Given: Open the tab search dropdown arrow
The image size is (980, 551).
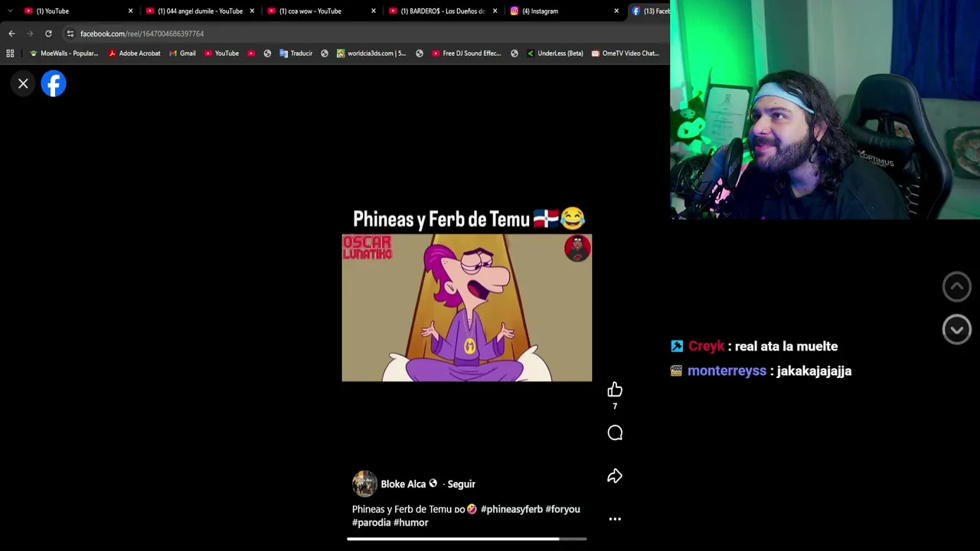Looking at the screenshot, I should (x=9, y=11).
